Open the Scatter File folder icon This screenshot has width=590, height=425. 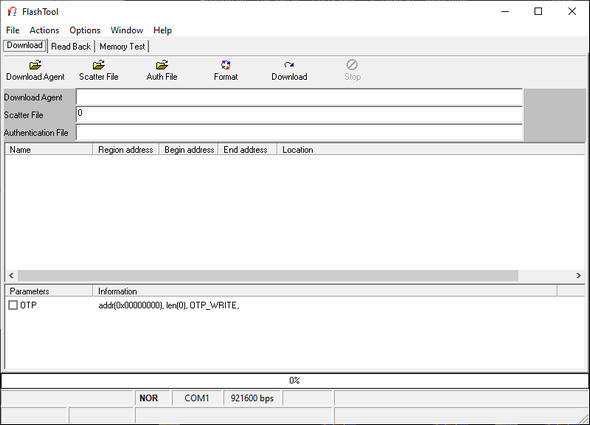pos(99,65)
